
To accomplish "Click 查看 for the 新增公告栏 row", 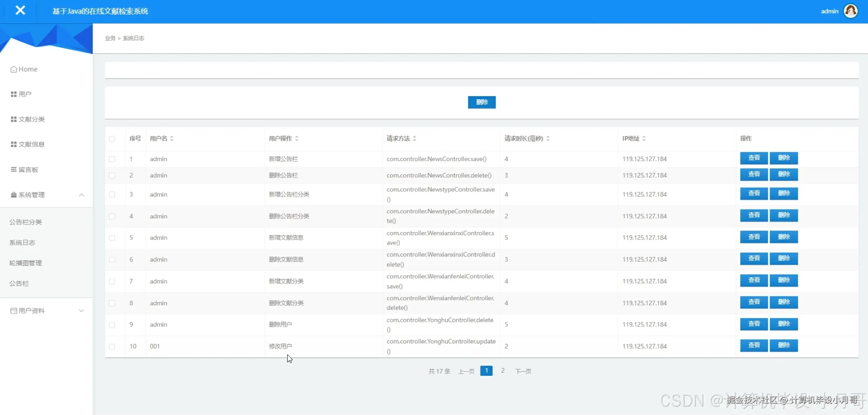I will (x=754, y=158).
